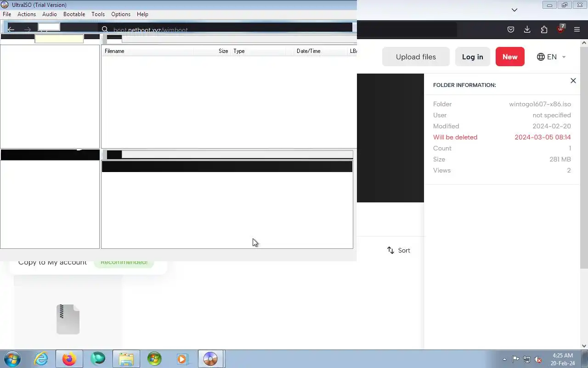Sort the list by the Size column header
Screen dimensions: 588x368
coord(212,51)
